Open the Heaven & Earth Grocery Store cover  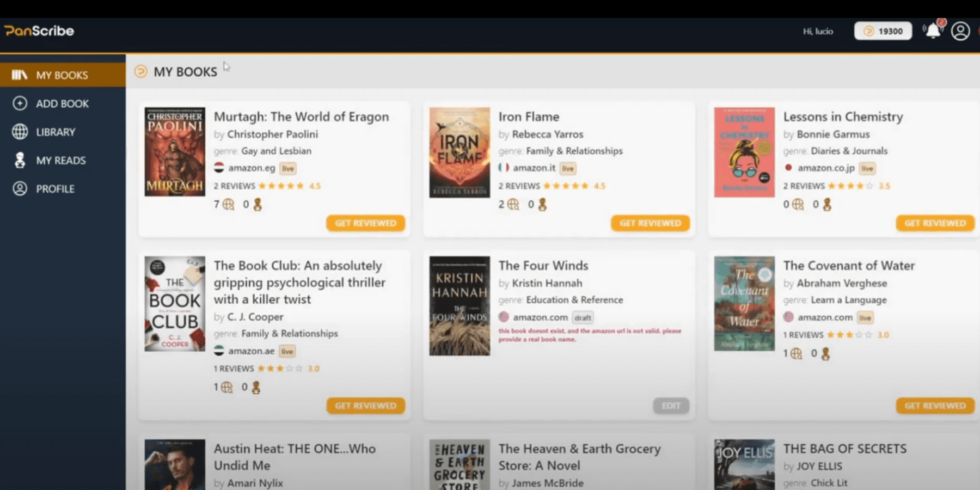click(x=460, y=464)
